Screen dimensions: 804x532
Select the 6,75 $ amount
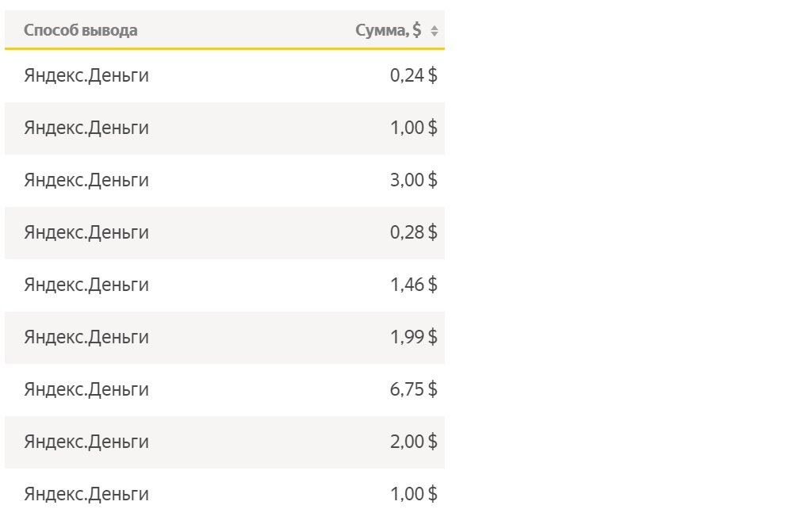pos(413,389)
